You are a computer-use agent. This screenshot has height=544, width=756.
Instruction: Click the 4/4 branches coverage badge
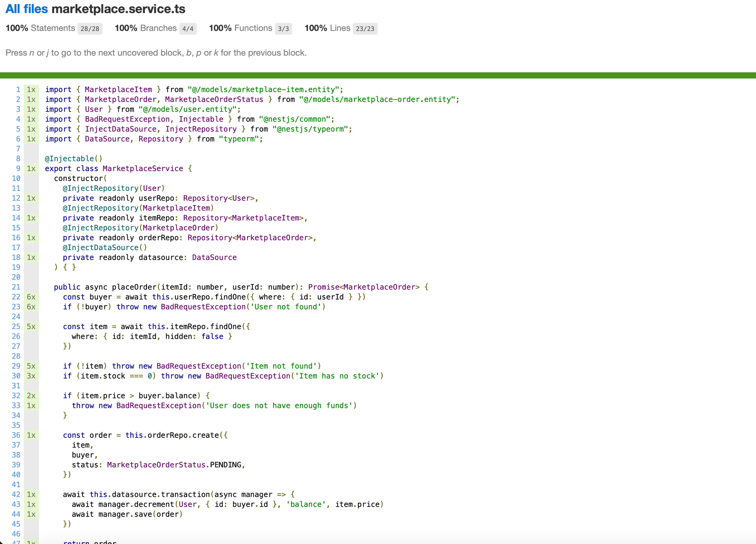[x=187, y=29]
